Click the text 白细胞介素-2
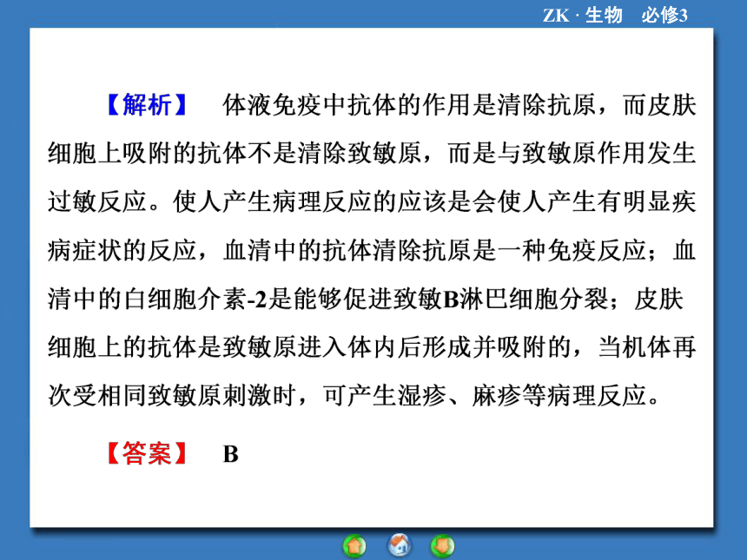Viewport: 747px width, 560px height. click(x=195, y=300)
